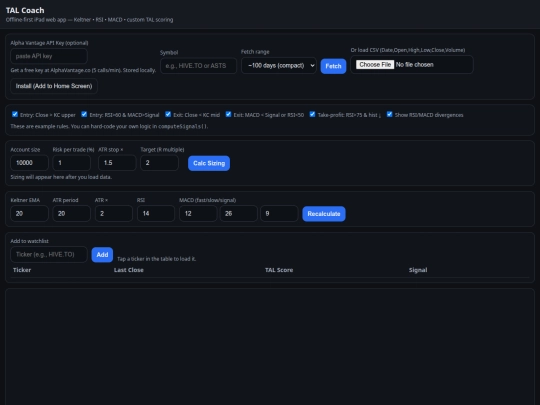
Task: Click Add to watchlist button
Action: [102, 255]
